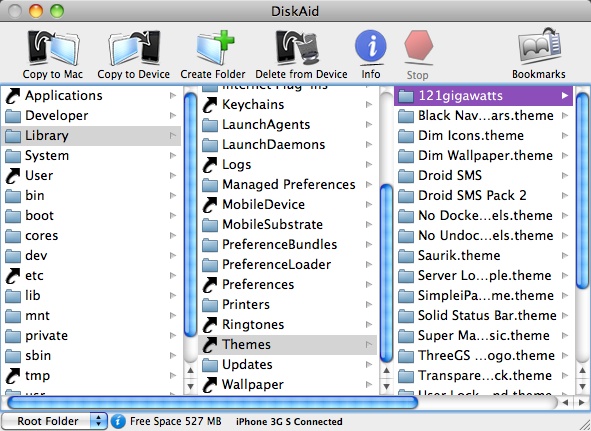The height and width of the screenshot is (431, 591).
Task: Click the etc symlink arrow icon
Action: 13,276
